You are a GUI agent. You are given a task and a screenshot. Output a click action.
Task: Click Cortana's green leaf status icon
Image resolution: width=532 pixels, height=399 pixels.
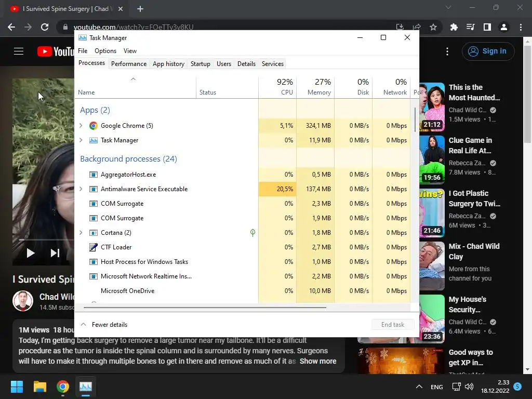click(253, 232)
